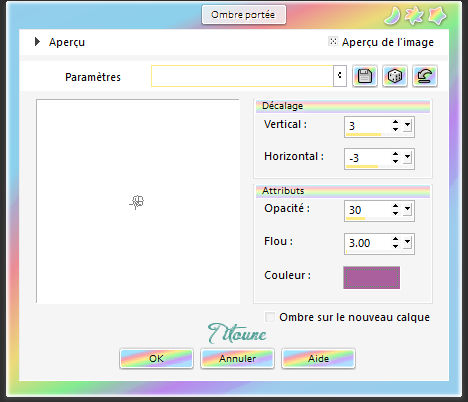
Task: Open the Opacité value slider dropdown
Action: click(407, 210)
